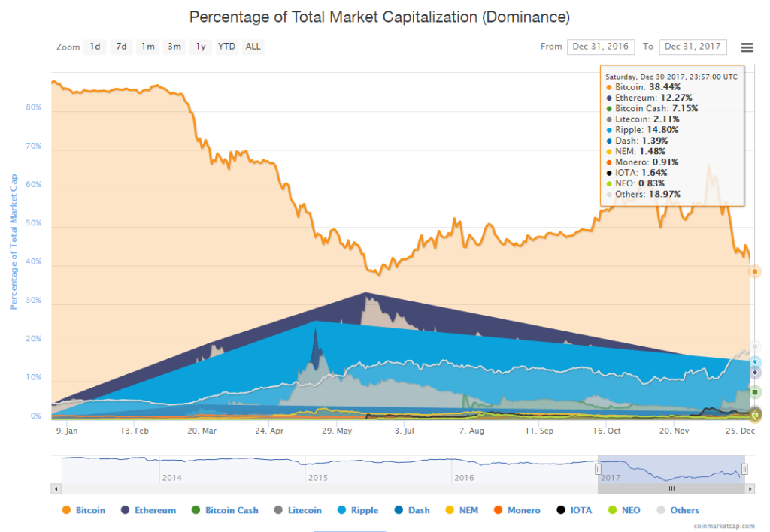The image size is (770, 532).
Task: Click the From date field showing Dec 31, 2016
Action: 600,46
